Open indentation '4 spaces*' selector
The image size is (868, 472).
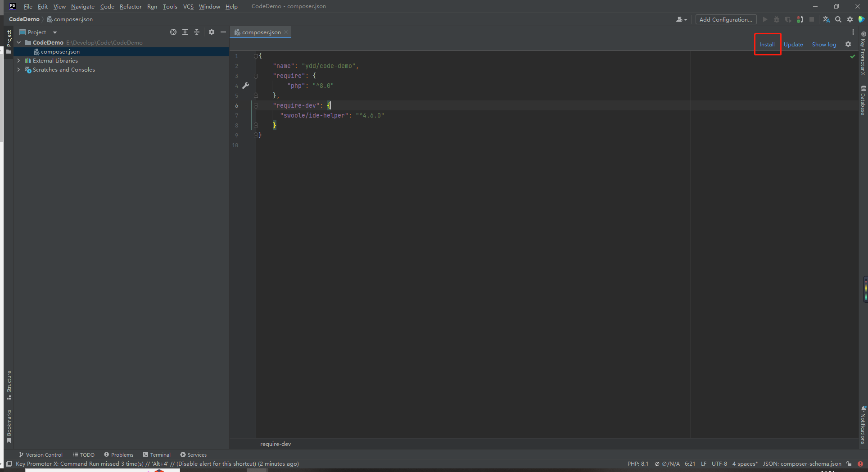coord(745,464)
